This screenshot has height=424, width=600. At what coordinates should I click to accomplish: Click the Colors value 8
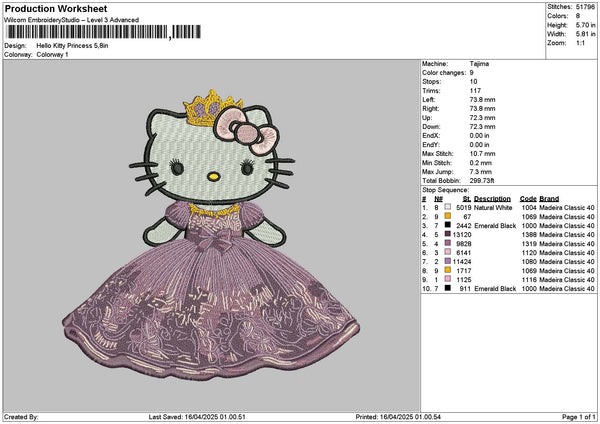[578, 16]
